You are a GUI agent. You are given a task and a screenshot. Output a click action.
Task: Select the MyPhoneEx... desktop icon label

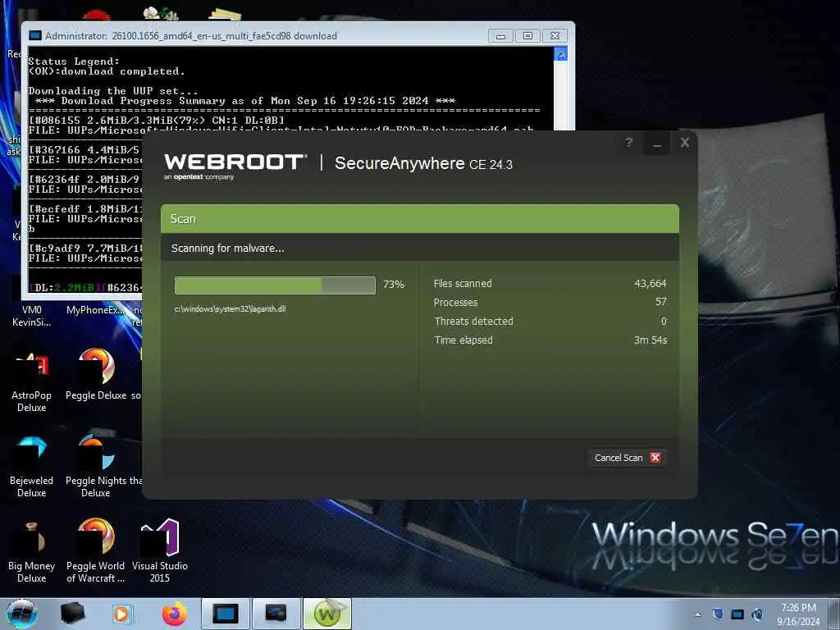pyautogui.click(x=96, y=310)
